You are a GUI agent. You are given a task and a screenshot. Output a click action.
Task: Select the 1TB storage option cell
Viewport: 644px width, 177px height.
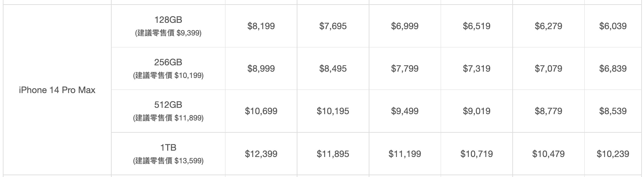168,154
